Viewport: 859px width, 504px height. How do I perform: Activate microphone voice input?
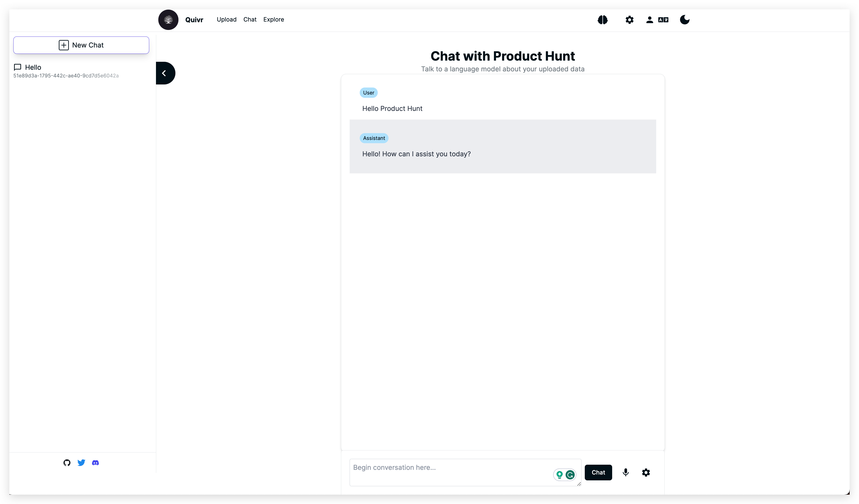coord(626,472)
